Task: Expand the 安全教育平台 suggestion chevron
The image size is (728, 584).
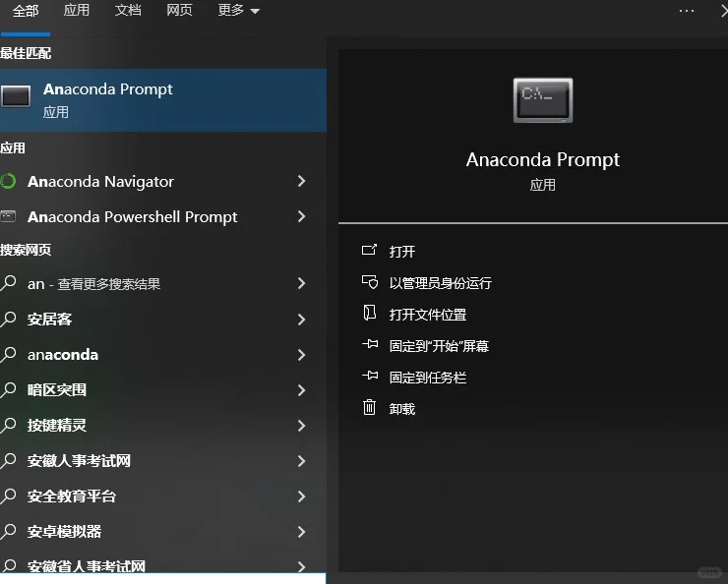Action: tap(301, 496)
